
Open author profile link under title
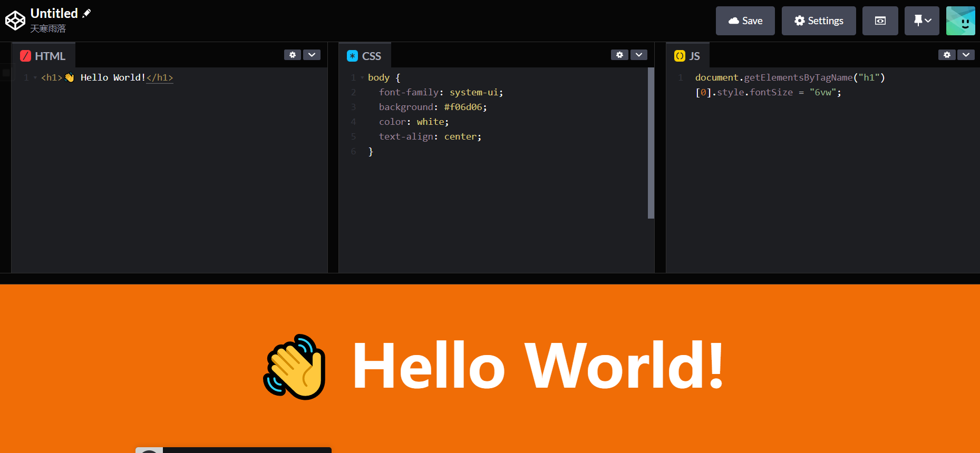[x=48, y=28]
